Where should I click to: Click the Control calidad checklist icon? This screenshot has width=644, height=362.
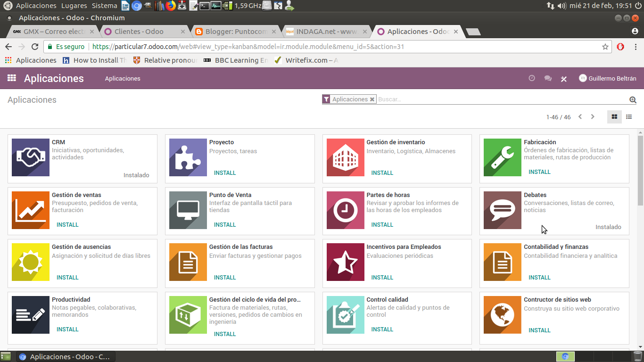(346, 315)
